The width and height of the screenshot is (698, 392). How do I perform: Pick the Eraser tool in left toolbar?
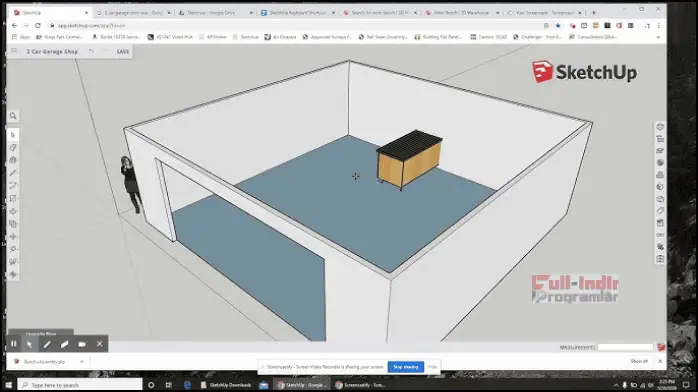13,147
